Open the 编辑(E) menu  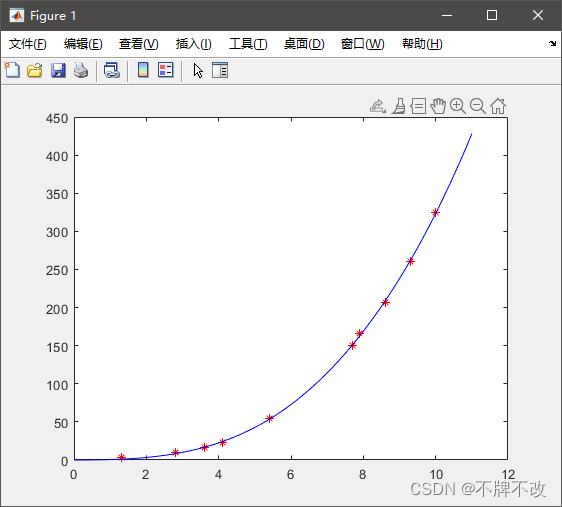83,44
